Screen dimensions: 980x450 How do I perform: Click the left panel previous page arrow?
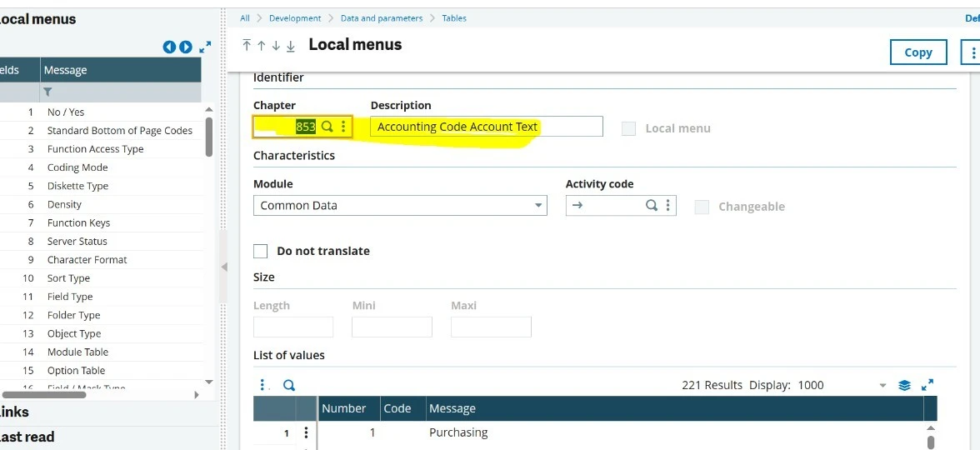(168, 47)
